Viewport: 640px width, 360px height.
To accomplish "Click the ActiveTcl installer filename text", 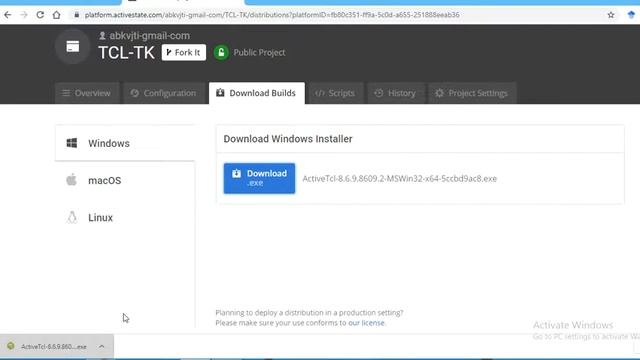I will 400,178.
